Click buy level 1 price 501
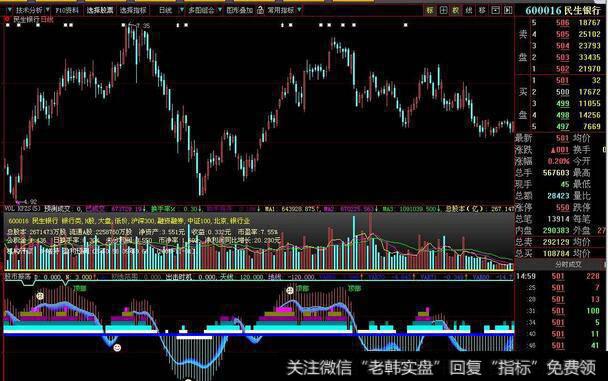Screen dimensions: 608x381 562,81
